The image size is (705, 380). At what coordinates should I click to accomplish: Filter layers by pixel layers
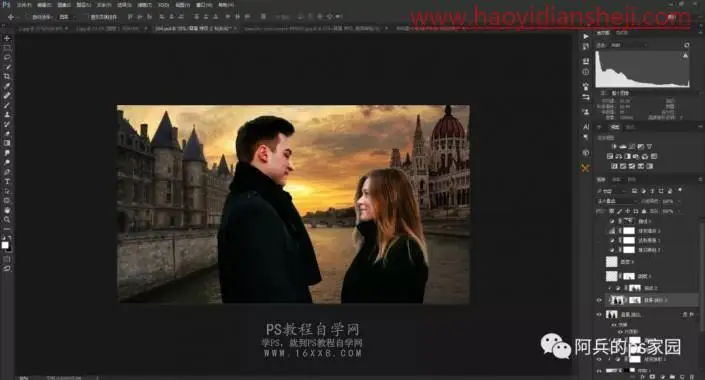pos(634,190)
